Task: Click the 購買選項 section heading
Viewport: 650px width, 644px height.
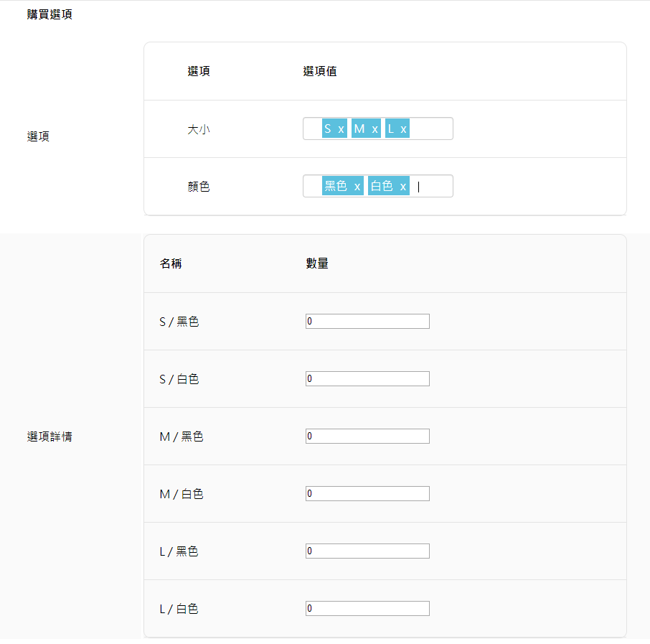Action: coord(50,15)
